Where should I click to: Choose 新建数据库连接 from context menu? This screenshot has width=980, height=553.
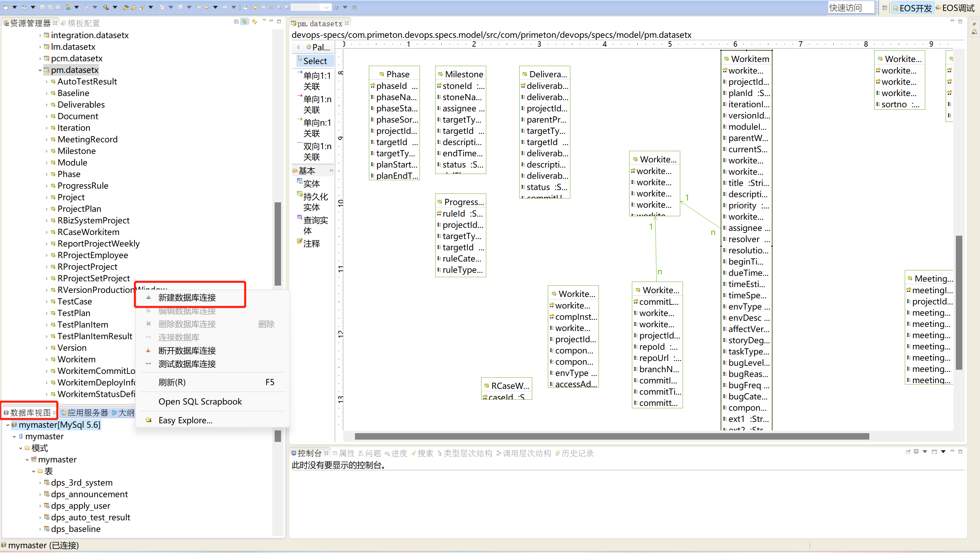[187, 298]
